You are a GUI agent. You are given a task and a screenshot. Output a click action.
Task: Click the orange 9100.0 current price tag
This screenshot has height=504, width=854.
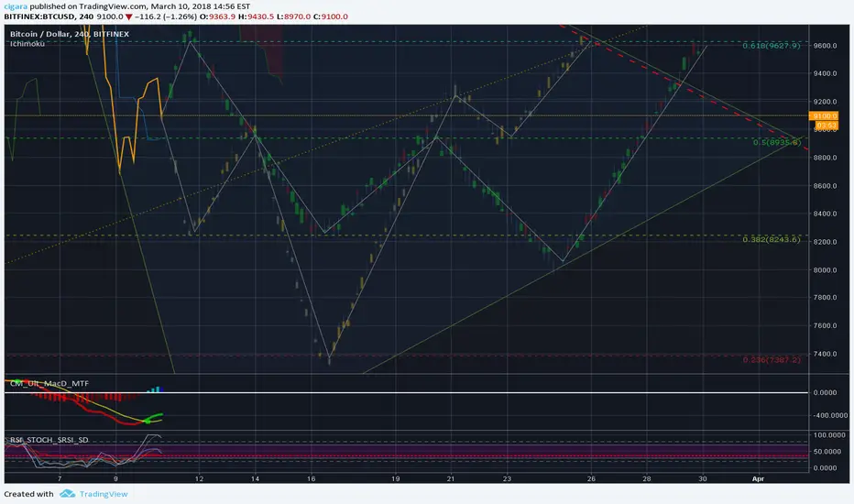pyautogui.click(x=824, y=116)
